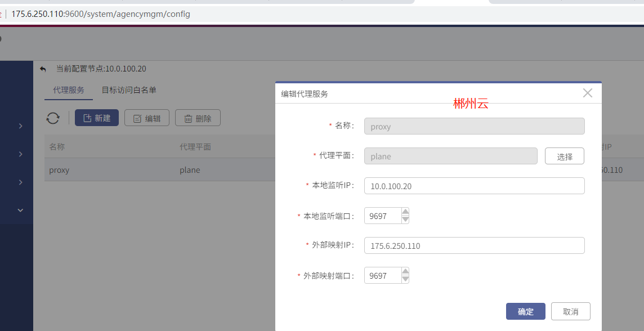Open the 代理服务 tab
The height and width of the screenshot is (331, 644).
pyautogui.click(x=69, y=90)
